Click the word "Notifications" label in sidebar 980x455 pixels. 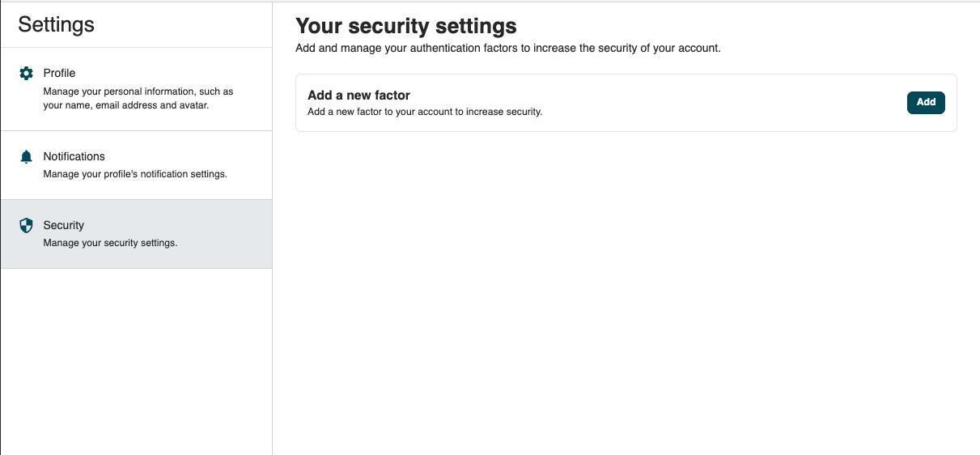(74, 156)
